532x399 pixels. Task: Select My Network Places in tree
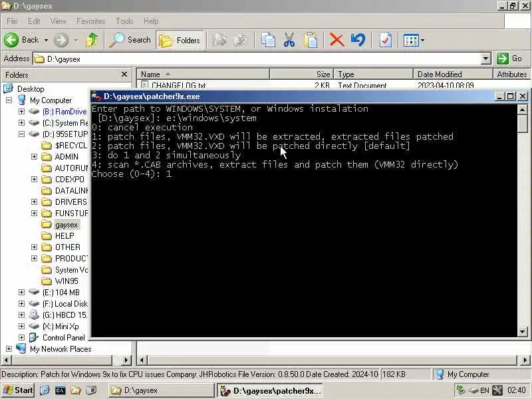tap(61, 348)
